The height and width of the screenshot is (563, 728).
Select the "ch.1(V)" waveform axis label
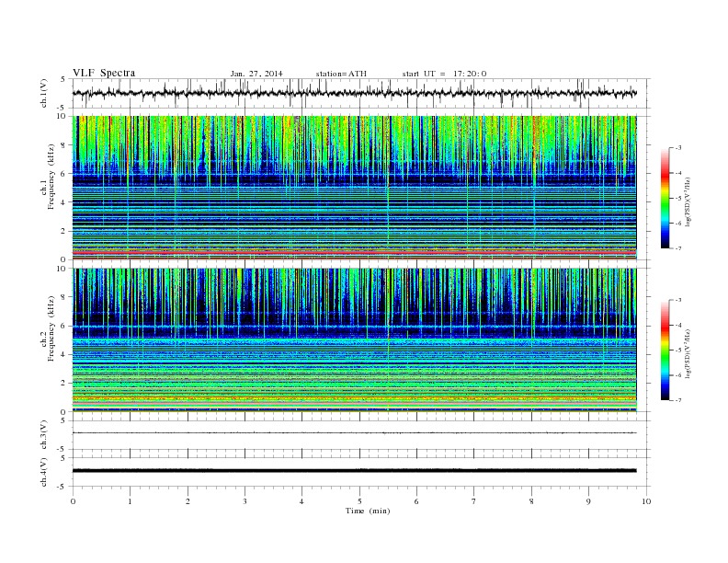[44, 93]
